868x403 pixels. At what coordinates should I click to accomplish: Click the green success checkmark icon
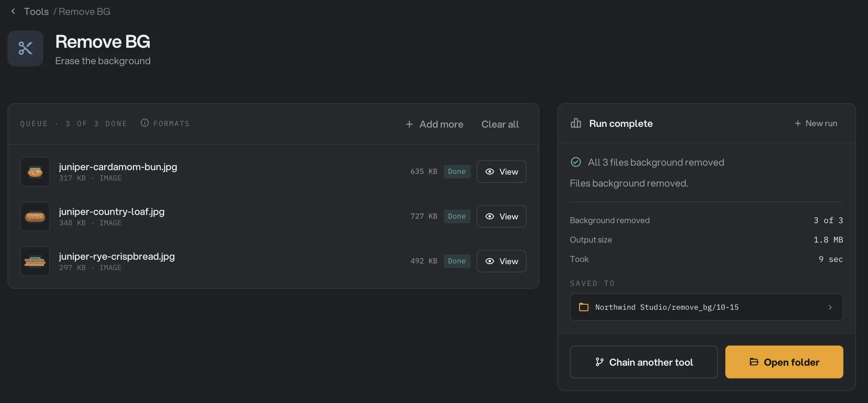576,162
